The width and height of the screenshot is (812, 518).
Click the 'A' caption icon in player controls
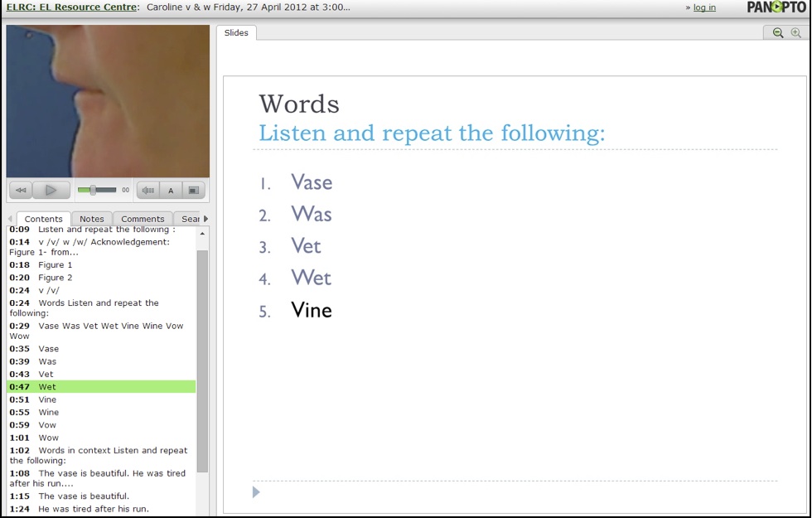coord(170,190)
